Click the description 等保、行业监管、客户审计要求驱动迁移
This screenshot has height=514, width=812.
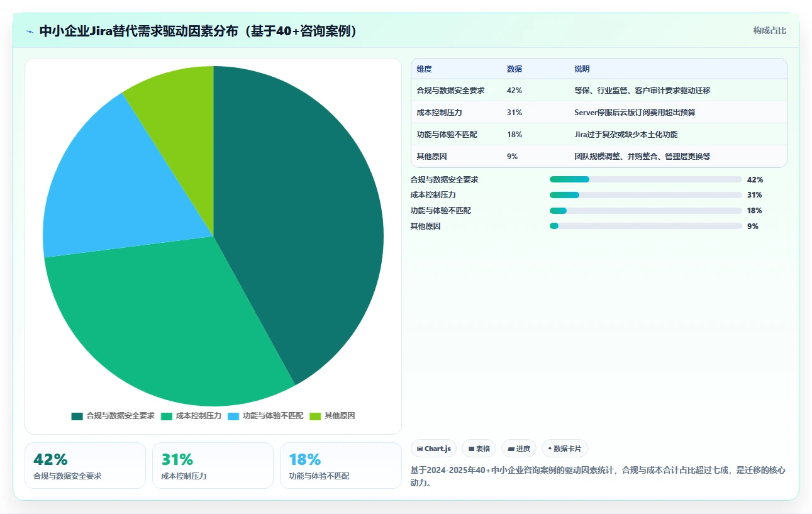[642, 91]
